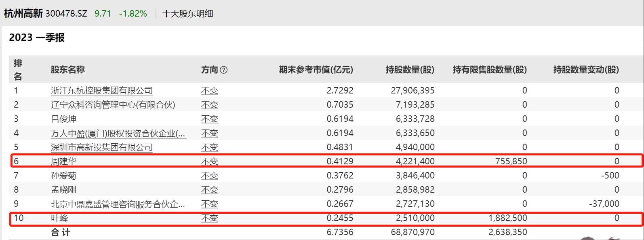
Task: Select shareholder name 辽宁众科咨询管理中心(有限合伙)
Action: tap(113, 105)
